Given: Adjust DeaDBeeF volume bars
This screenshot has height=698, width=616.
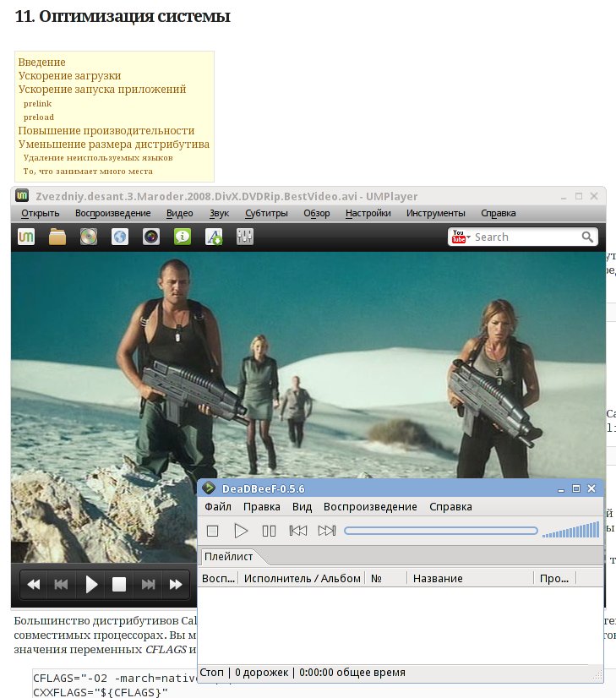Looking at the screenshot, I should point(570,530).
